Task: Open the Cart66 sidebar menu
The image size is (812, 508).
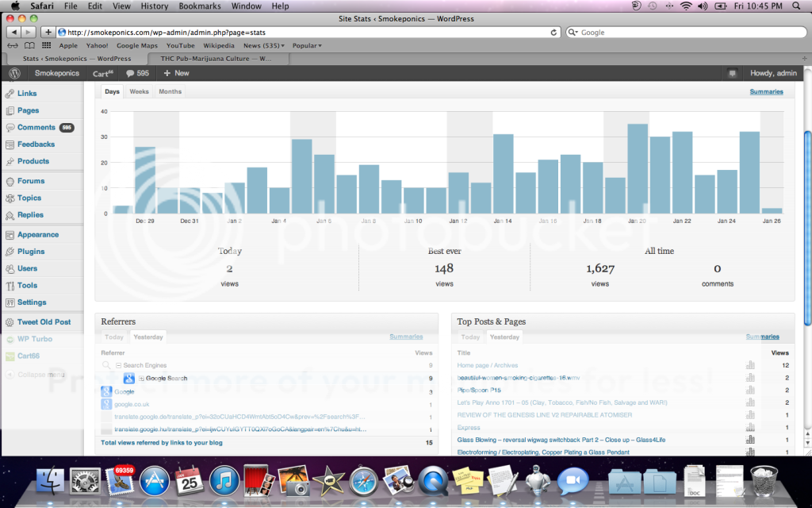Action: click(29, 356)
